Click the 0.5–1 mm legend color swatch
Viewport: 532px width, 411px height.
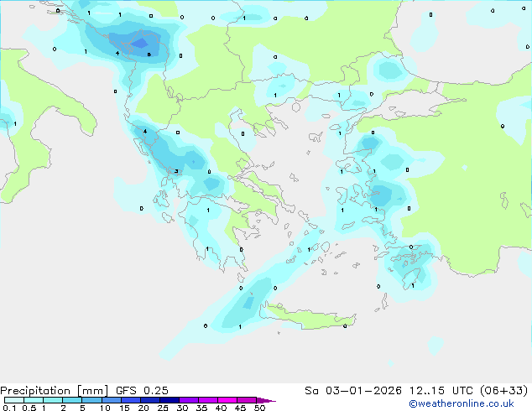click(x=34, y=400)
